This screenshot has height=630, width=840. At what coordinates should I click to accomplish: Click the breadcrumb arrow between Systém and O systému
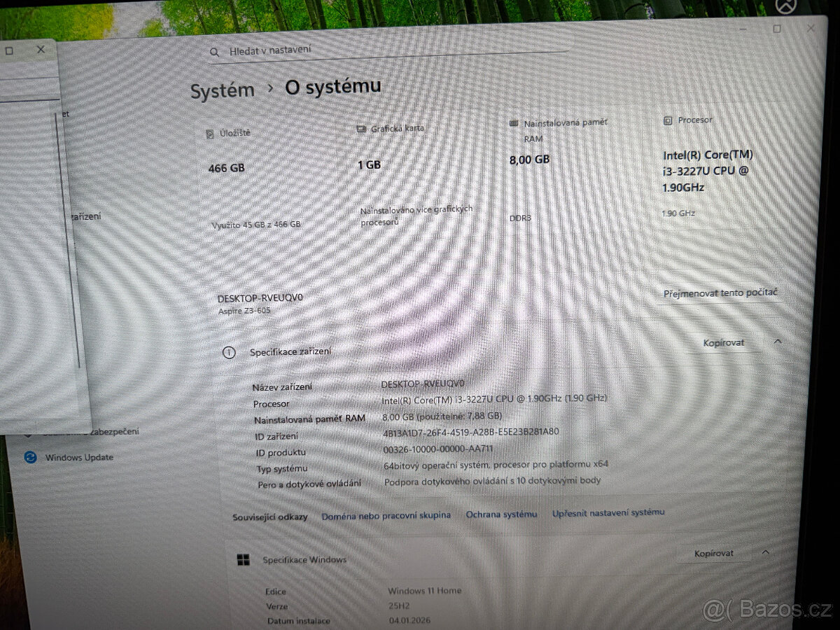coord(269,87)
